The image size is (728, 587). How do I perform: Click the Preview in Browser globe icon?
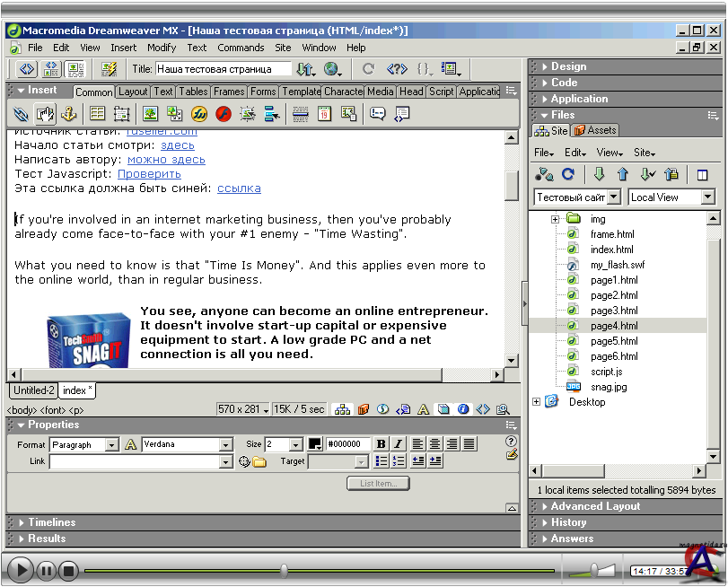pos(332,69)
